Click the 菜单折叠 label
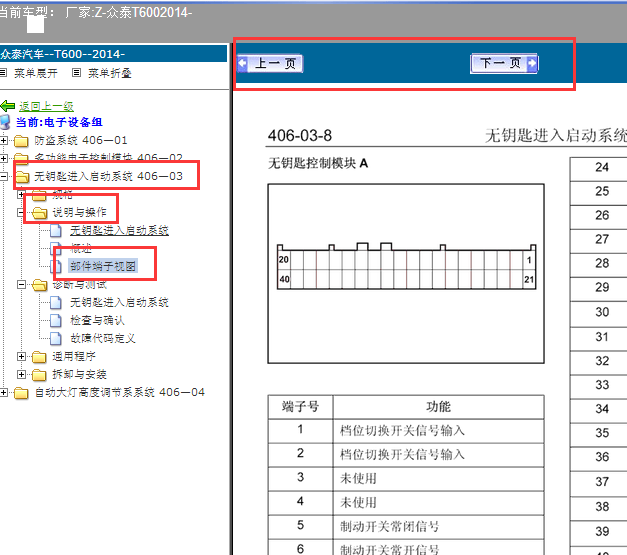The image size is (627, 555). click(110, 73)
